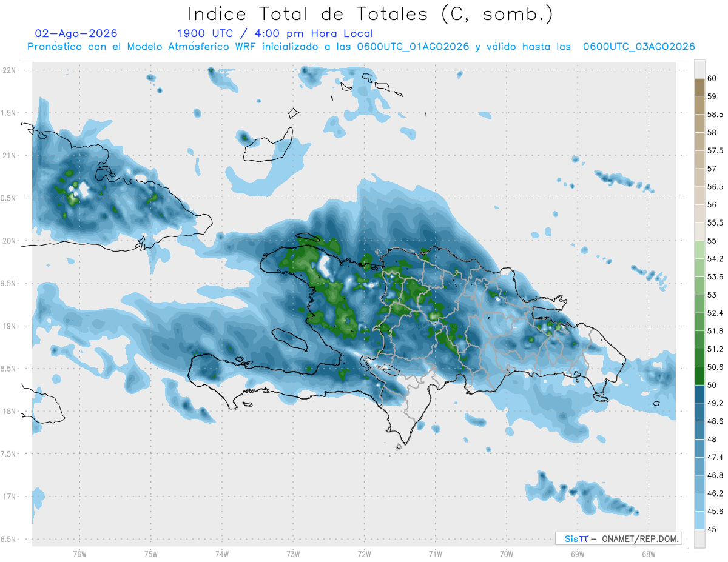Click the colorbar label '49.2'
Viewport: 728px width, 562px height.
coord(716,403)
